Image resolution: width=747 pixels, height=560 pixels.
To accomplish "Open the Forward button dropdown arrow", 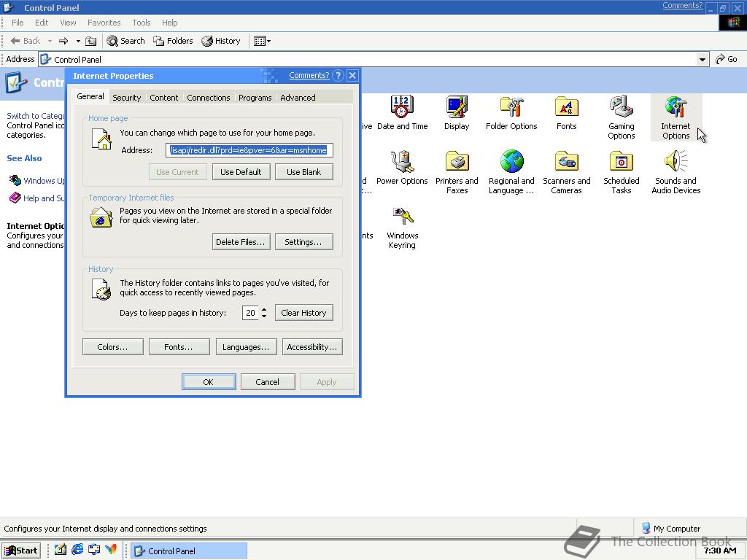I will click(x=78, y=41).
